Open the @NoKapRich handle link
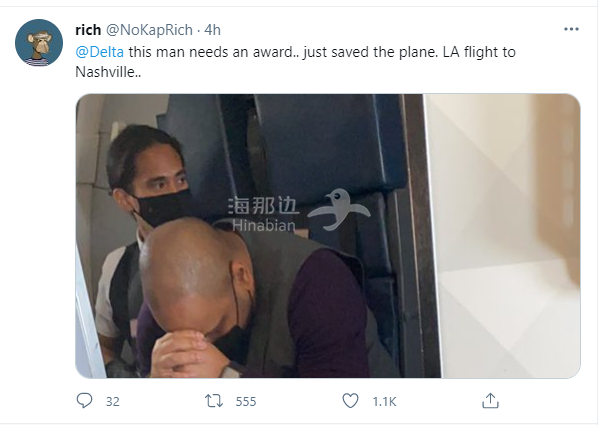The image size is (600, 425). tap(149, 30)
